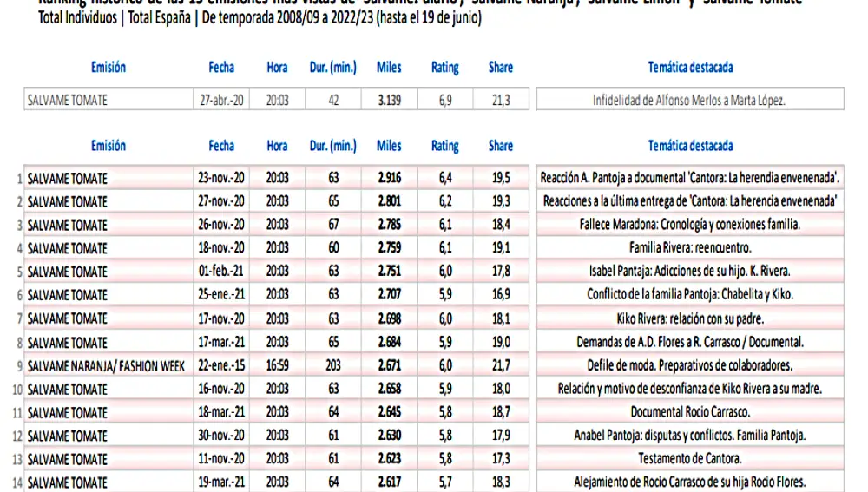Click the topic 'Documental Rocío Carrasco.'
The image size is (868, 492).
point(690,412)
